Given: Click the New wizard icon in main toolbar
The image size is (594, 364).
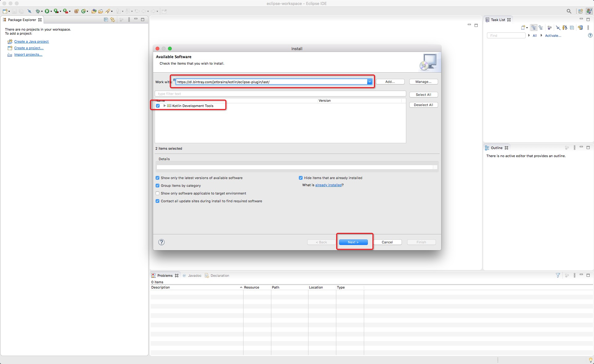Looking at the screenshot, I should click(x=5, y=11).
